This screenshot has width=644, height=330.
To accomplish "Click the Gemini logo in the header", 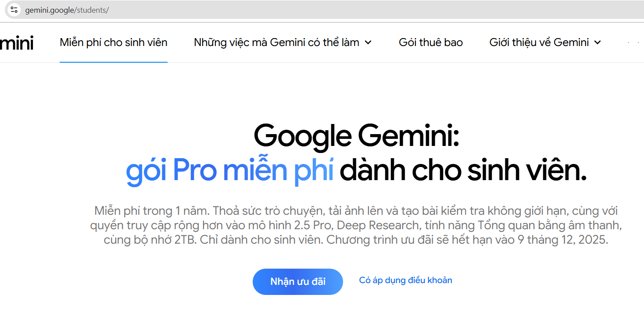I will [17, 43].
